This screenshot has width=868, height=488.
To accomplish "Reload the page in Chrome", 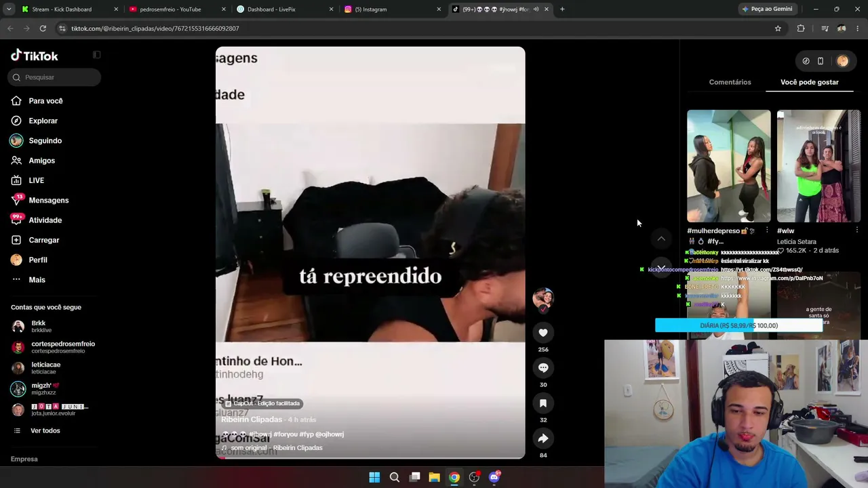I will (x=43, y=28).
